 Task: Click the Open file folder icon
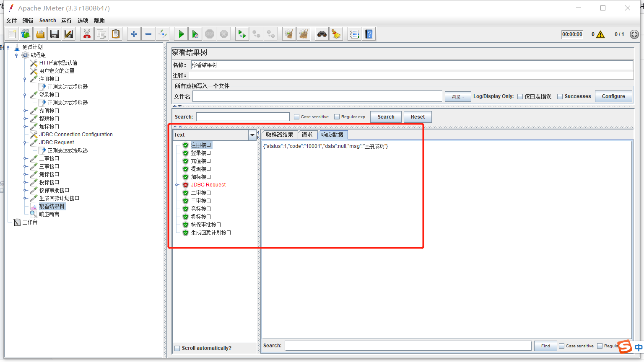[x=40, y=34]
